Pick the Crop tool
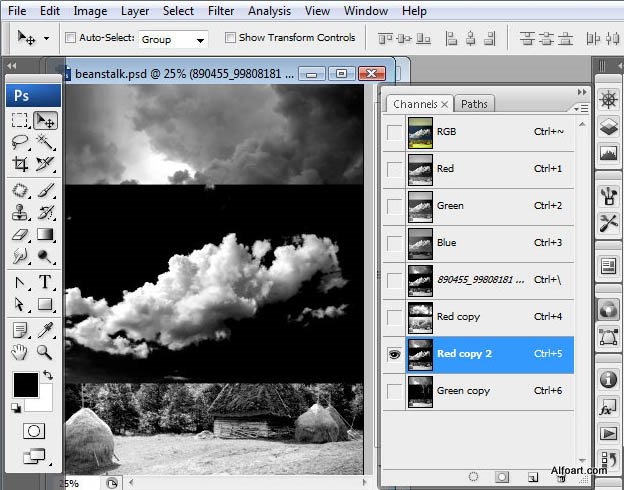 pos(19,164)
